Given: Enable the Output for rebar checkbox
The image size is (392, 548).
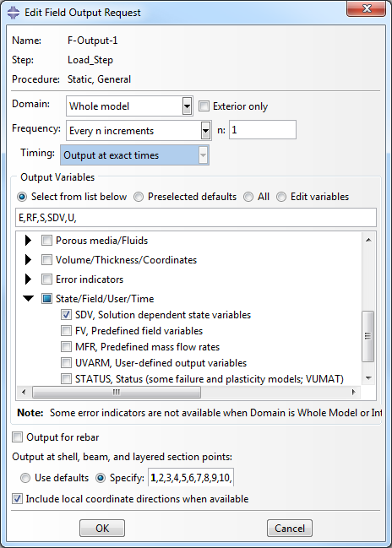Looking at the screenshot, I should point(17,437).
